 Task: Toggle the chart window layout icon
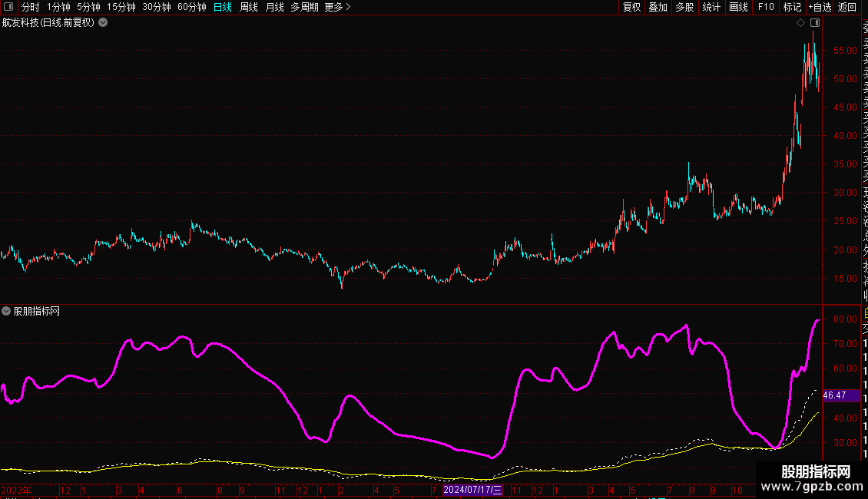tap(815, 23)
